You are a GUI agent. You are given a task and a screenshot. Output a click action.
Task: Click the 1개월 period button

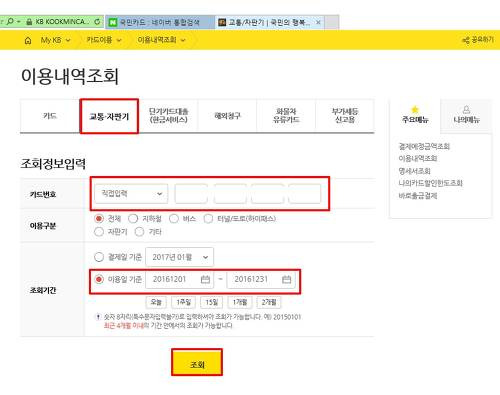240,302
